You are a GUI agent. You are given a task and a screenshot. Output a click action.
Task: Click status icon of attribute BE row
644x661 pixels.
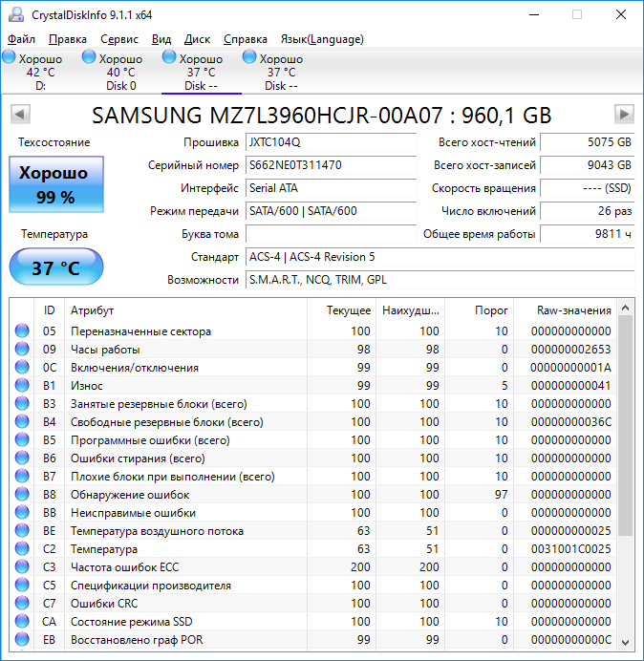click(x=22, y=530)
